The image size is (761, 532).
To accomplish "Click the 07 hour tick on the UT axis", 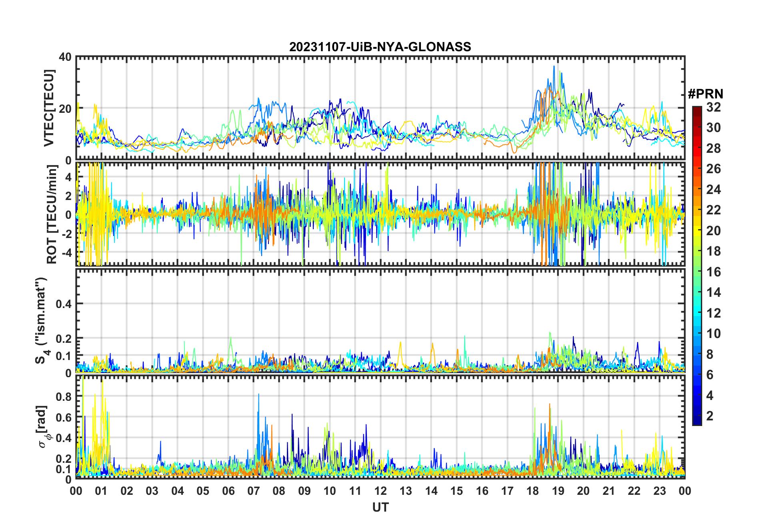I will click(254, 491).
